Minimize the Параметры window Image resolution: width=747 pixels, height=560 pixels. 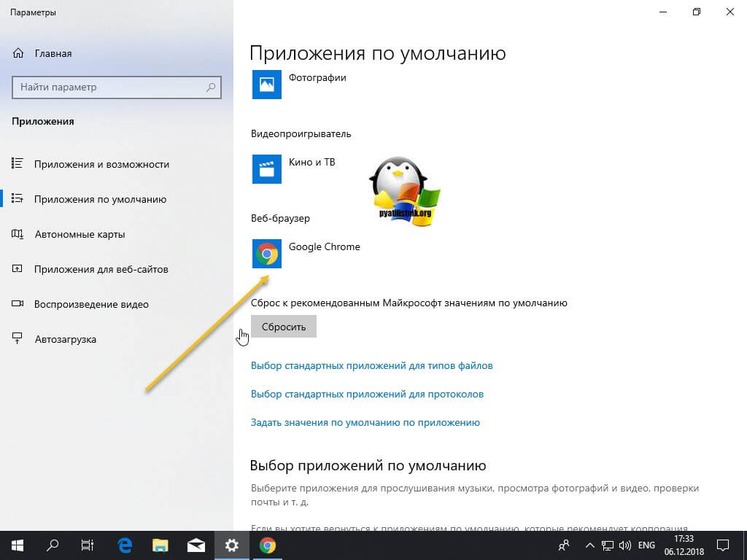pos(663,12)
